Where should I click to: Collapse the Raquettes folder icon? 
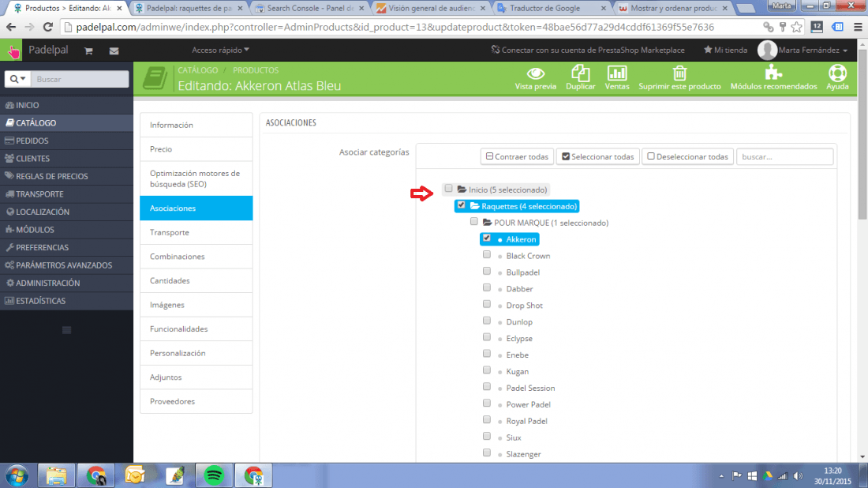click(x=474, y=206)
